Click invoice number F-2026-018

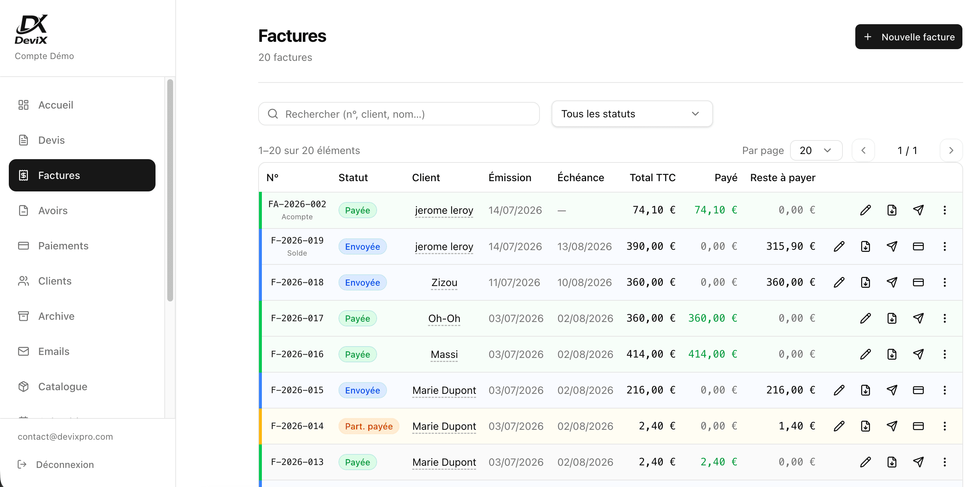(297, 282)
